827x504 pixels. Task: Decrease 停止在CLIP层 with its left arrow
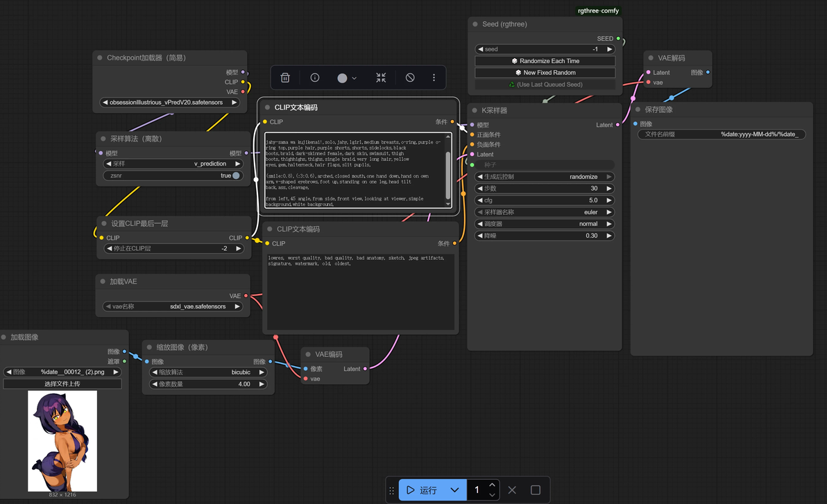pos(109,248)
